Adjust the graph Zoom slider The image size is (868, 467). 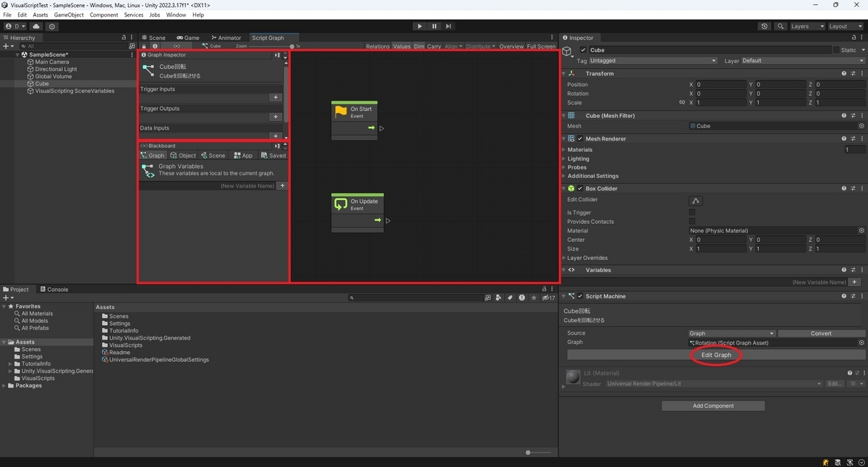pos(271,46)
